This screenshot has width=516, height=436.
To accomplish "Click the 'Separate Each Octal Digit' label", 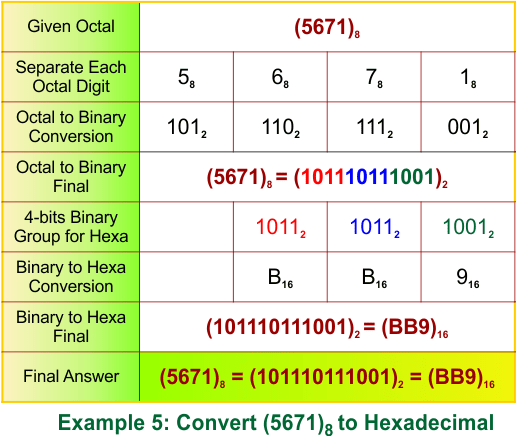I will pyautogui.click(x=71, y=77).
